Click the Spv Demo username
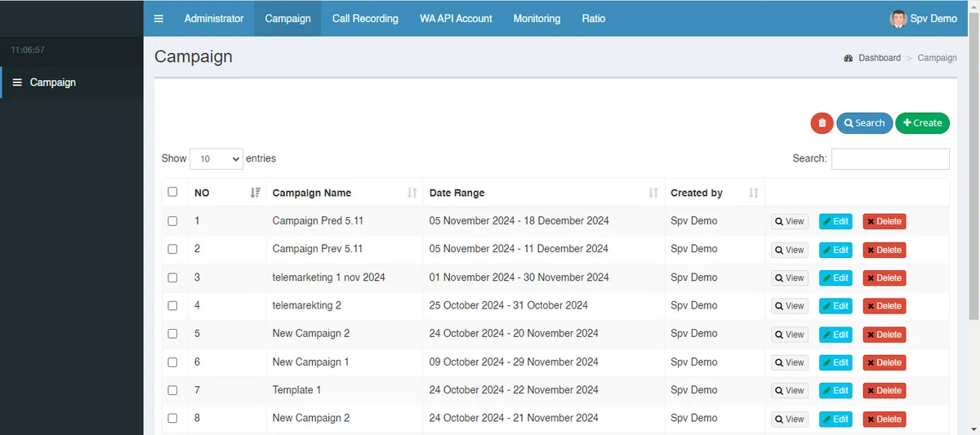 point(933,19)
